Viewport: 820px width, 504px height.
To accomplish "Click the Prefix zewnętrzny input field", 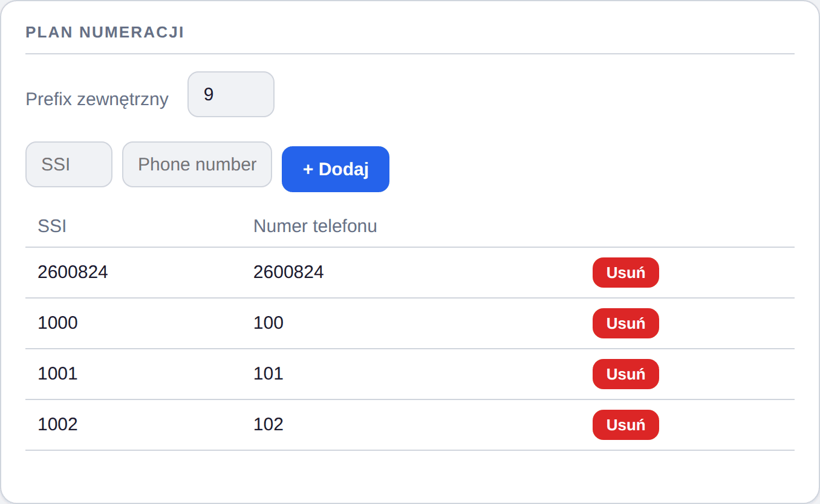I will click(231, 94).
